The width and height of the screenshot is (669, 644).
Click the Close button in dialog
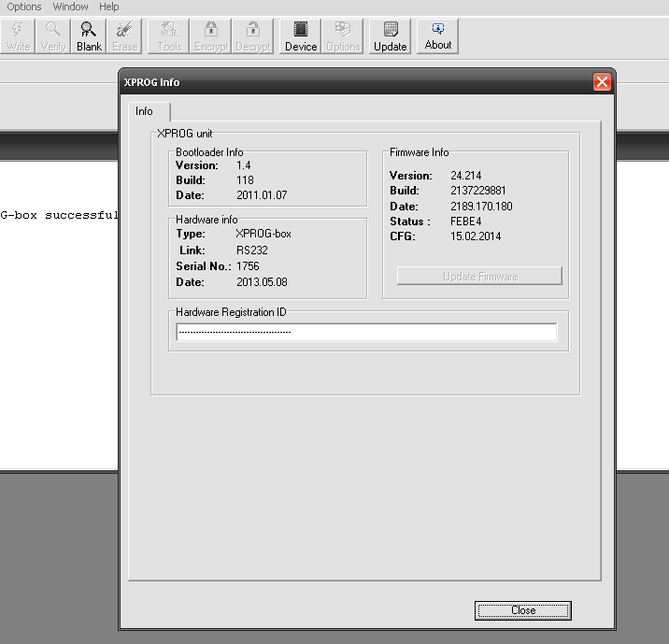(x=523, y=610)
